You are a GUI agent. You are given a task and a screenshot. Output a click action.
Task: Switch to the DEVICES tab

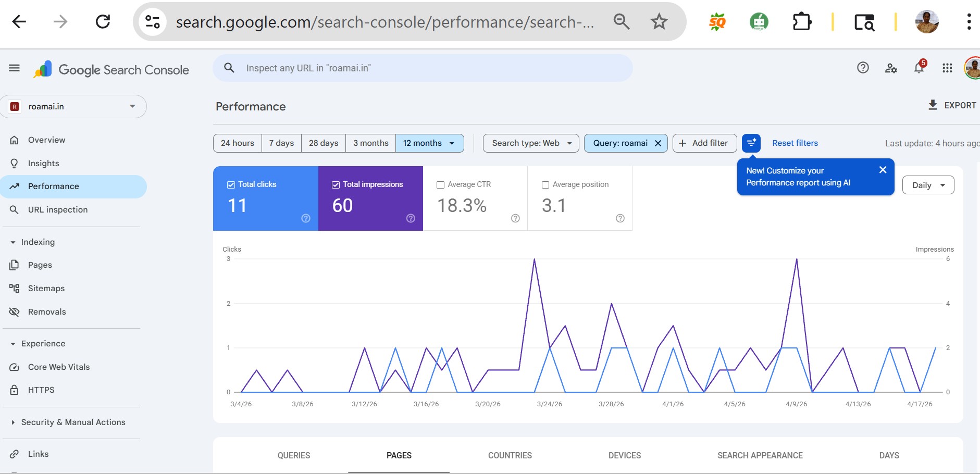tap(625, 455)
